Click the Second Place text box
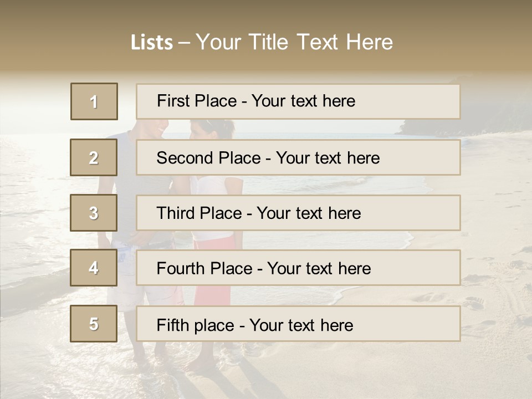Screen dimensions: 532x399 (298, 157)
